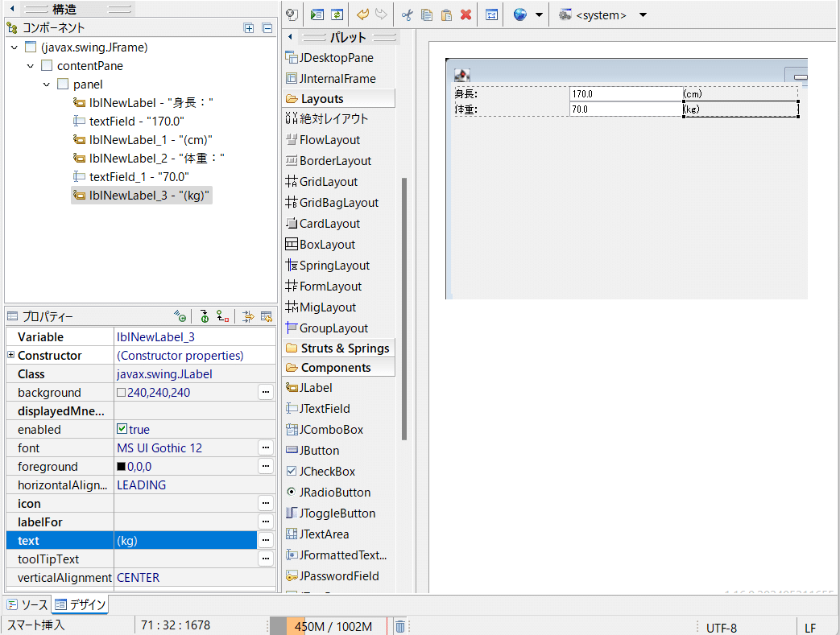Image resolution: width=840 pixels, height=635 pixels.
Task: Collapse the javax.swing.JFrame tree node
Action: [x=14, y=47]
